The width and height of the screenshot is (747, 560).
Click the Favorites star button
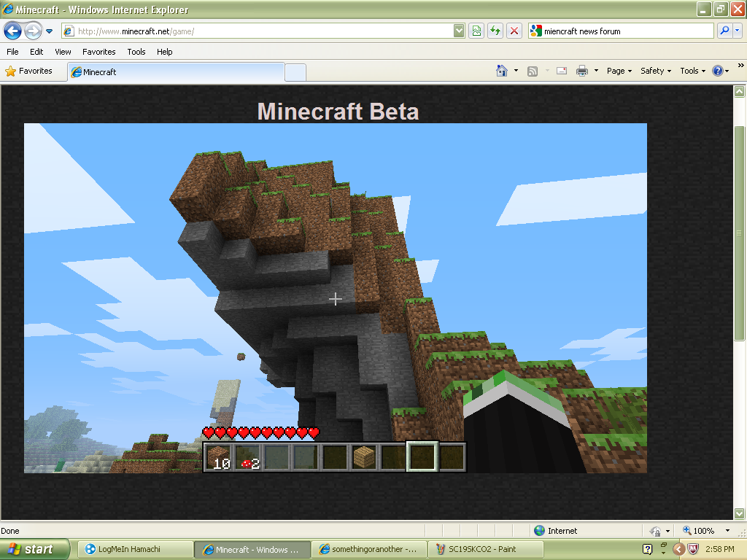pyautogui.click(x=29, y=71)
